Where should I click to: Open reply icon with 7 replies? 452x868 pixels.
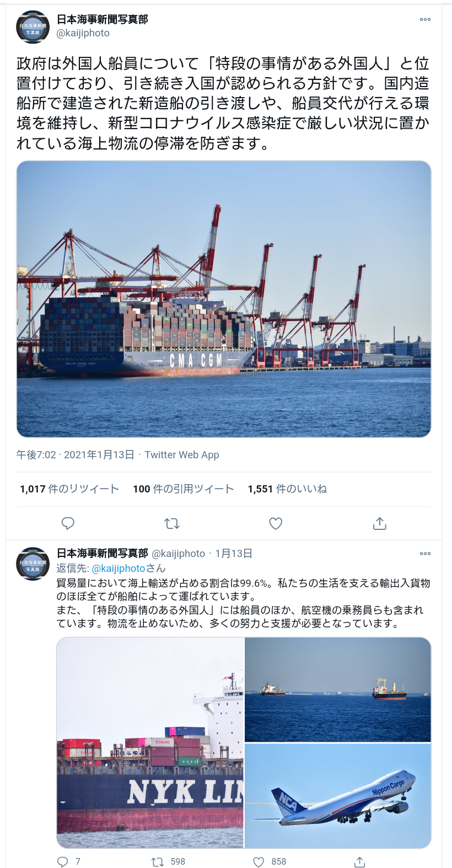click(x=63, y=861)
